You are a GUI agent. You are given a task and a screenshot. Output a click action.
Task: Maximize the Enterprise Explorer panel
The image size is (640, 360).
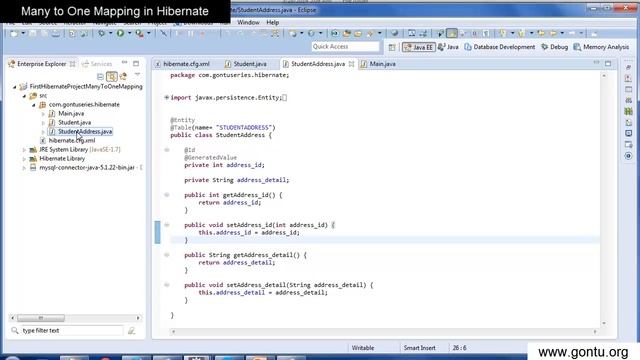[x=136, y=64]
